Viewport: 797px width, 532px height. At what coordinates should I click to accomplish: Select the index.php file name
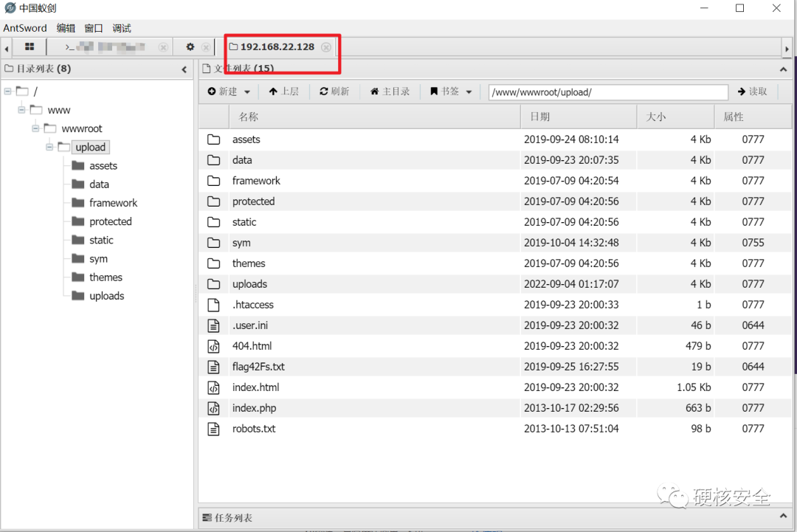click(x=254, y=408)
